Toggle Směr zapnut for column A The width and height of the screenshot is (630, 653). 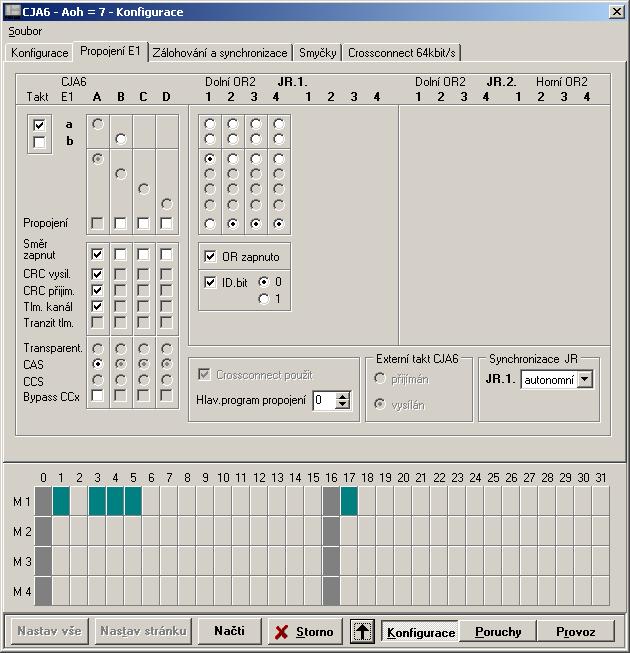click(97, 254)
